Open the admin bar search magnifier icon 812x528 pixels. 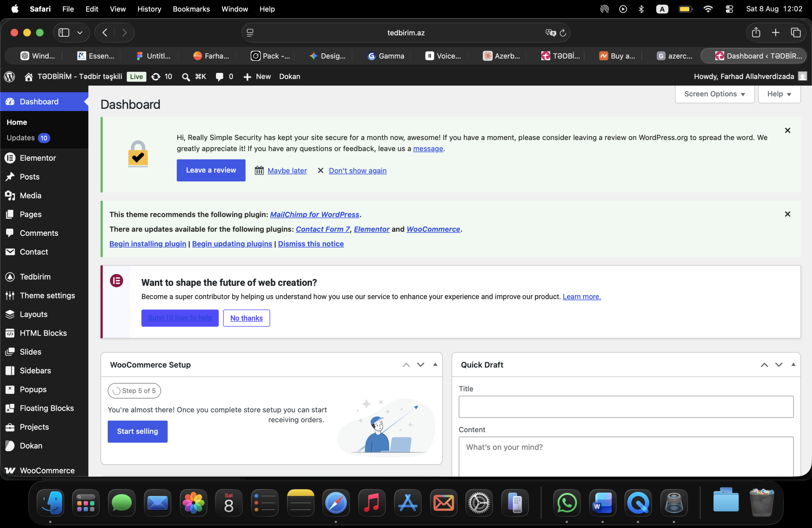tap(186, 77)
